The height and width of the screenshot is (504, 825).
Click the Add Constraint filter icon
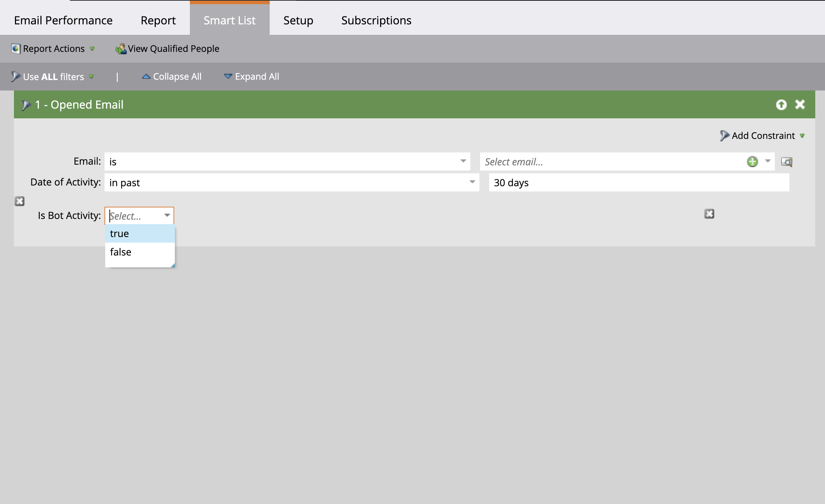pos(724,136)
